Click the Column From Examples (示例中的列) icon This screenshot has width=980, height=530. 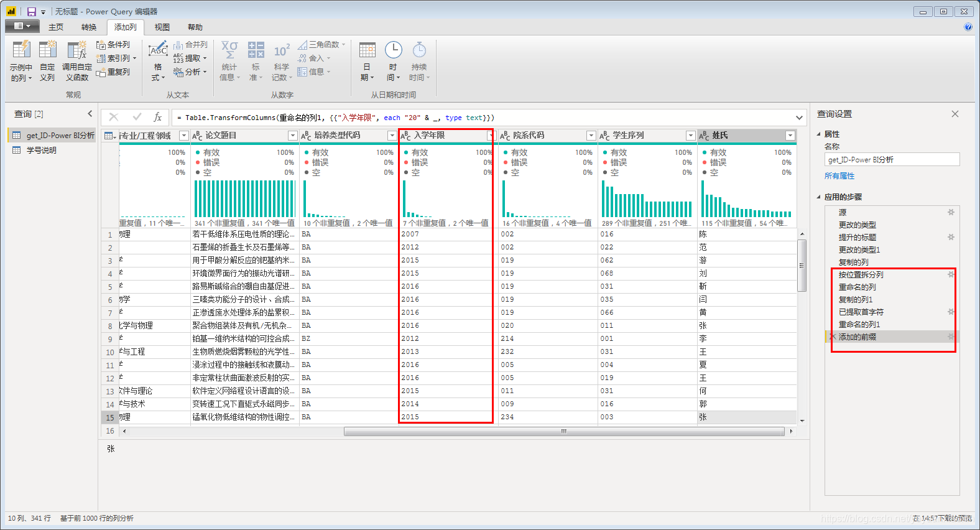pos(21,50)
